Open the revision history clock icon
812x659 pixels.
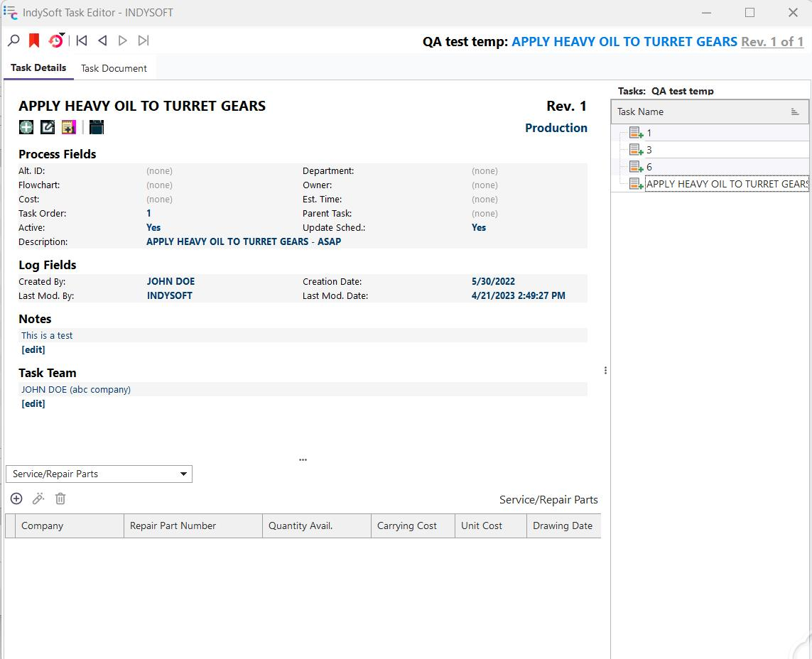click(x=55, y=41)
